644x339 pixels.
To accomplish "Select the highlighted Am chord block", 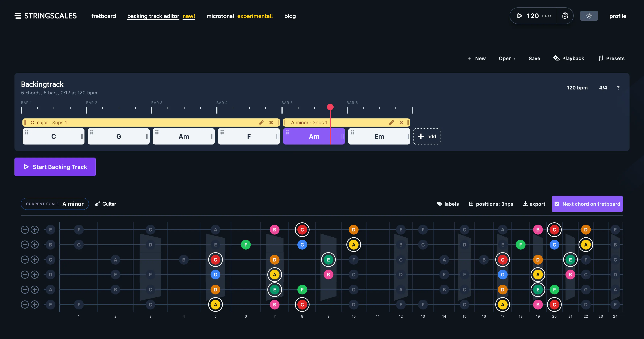I will tap(314, 136).
